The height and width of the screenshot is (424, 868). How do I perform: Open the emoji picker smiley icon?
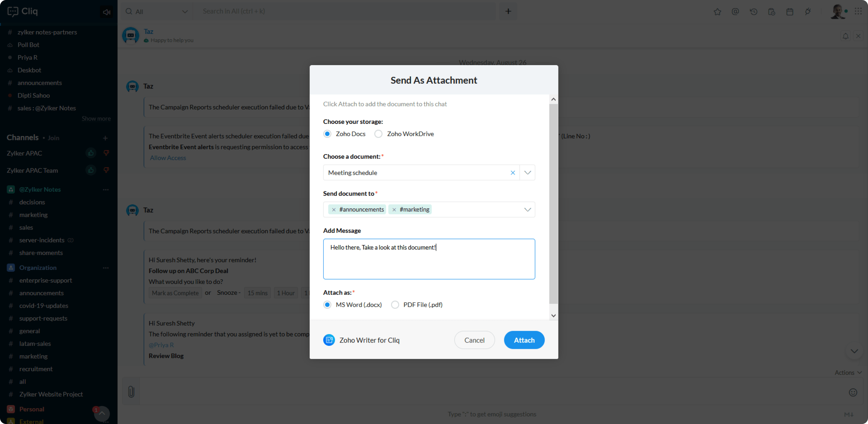853,392
